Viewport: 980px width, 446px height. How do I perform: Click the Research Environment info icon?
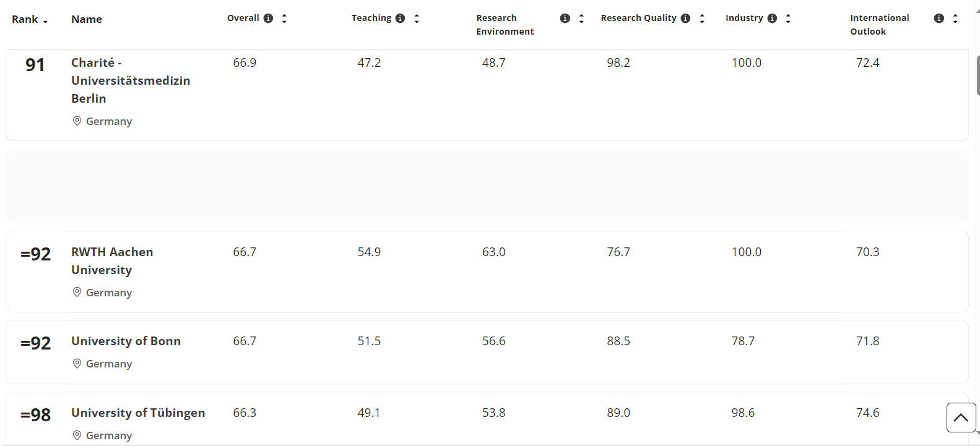[565, 19]
